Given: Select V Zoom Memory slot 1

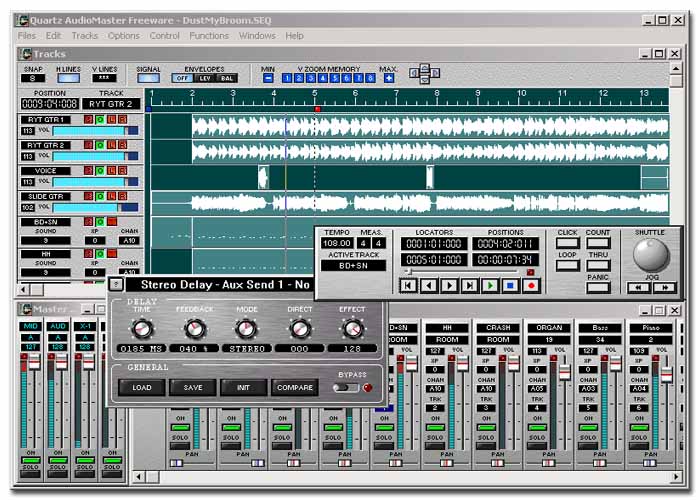Looking at the screenshot, I should 287,78.
